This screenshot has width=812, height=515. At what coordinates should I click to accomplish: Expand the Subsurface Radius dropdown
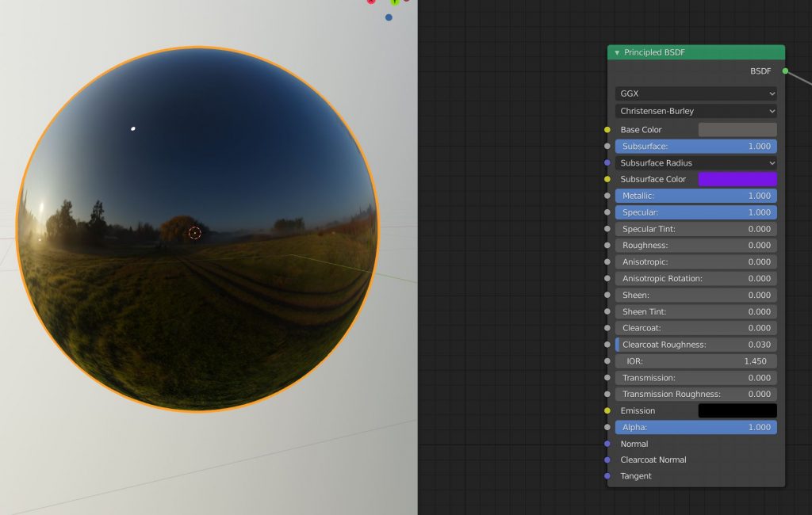[695, 163]
